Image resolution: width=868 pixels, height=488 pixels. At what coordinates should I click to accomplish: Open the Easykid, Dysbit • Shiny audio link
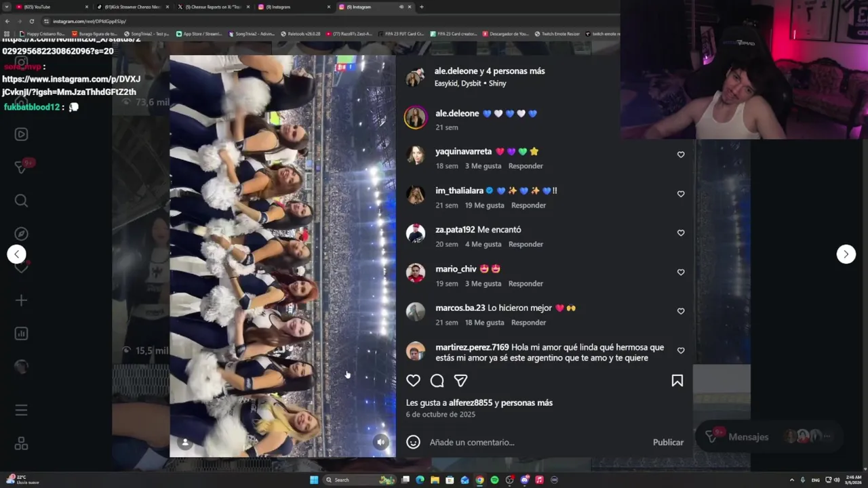[470, 83]
